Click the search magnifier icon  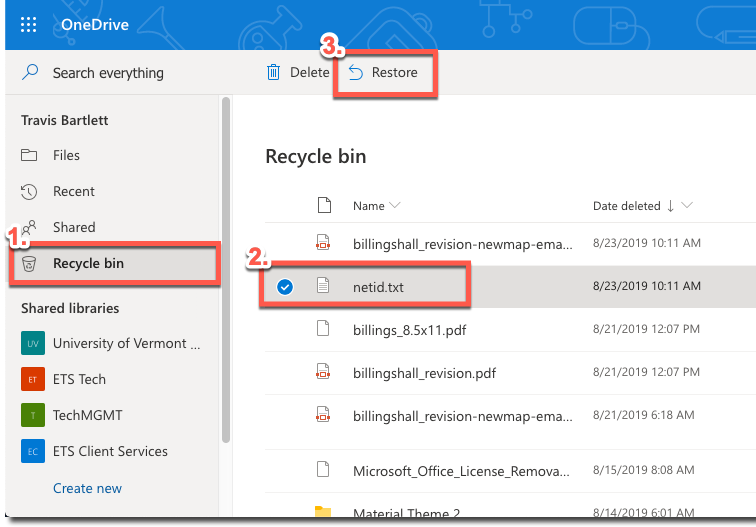pyautogui.click(x=30, y=72)
